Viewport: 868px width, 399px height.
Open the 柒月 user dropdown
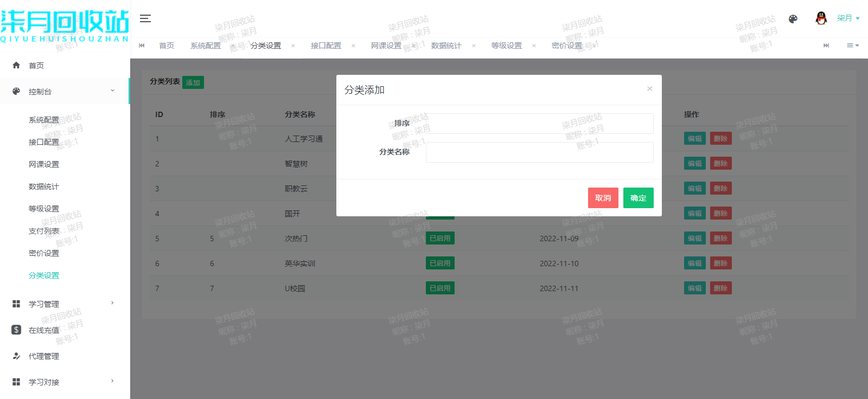click(848, 18)
